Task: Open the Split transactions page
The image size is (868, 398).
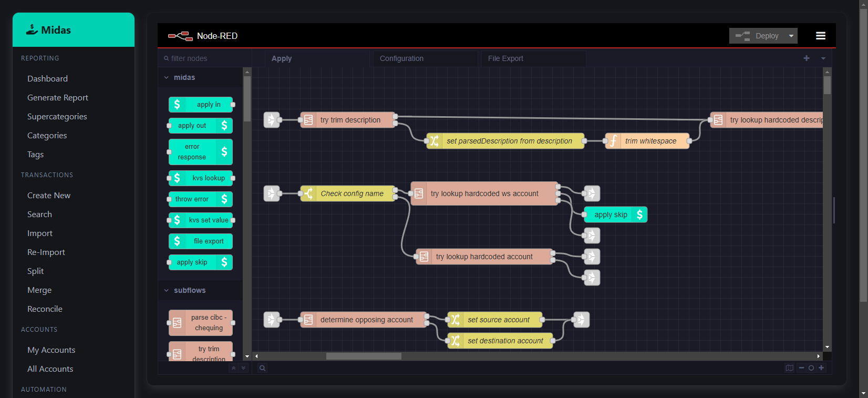Action: (x=36, y=271)
